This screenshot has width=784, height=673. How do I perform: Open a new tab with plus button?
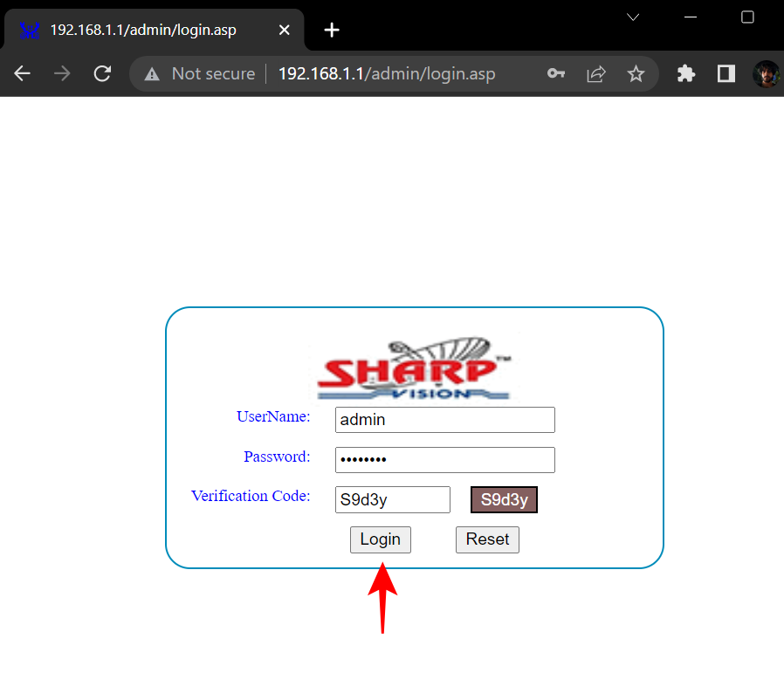click(332, 30)
